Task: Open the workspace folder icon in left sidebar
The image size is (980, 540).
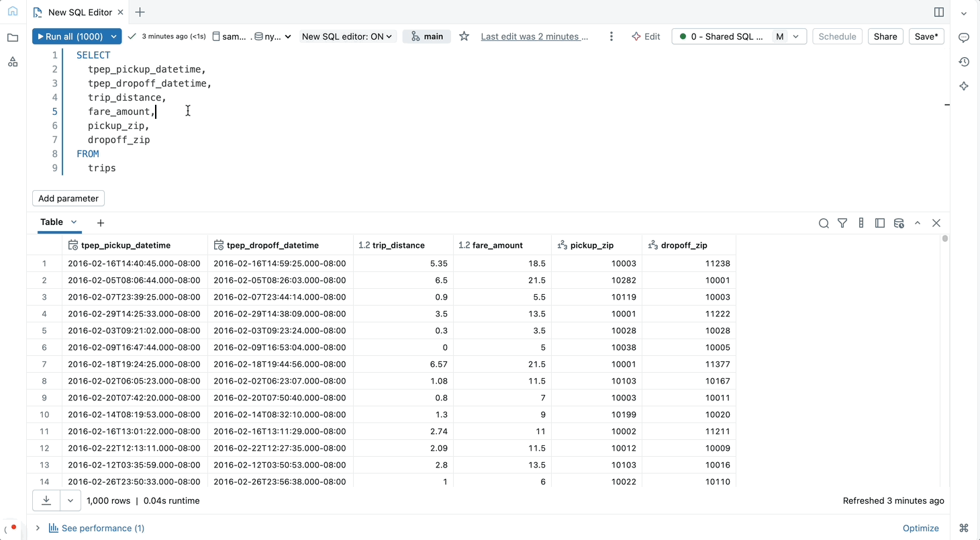Action: click(x=13, y=38)
